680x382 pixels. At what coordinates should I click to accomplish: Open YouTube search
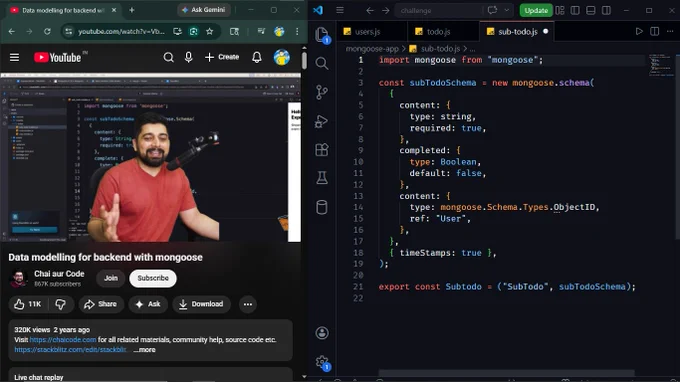pos(168,57)
